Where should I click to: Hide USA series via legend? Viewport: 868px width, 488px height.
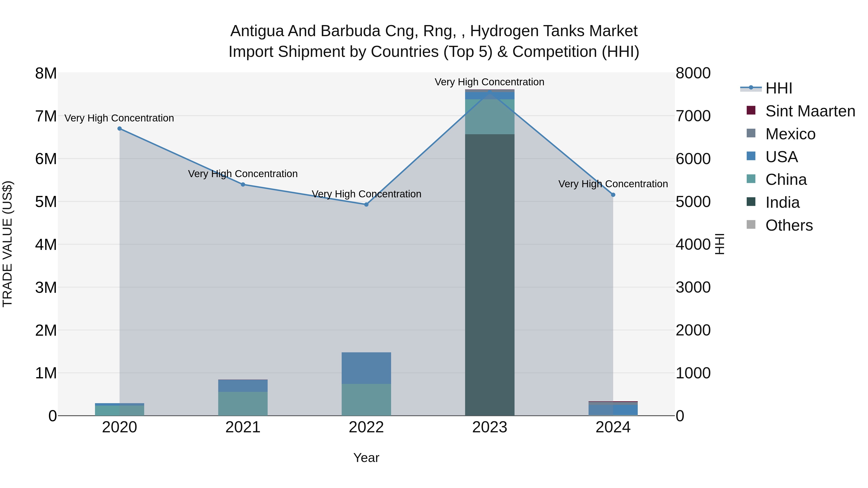pyautogui.click(x=781, y=157)
